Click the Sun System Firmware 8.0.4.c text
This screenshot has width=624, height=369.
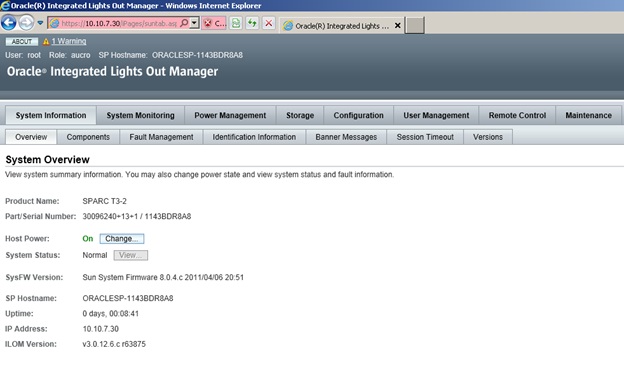[163, 277]
